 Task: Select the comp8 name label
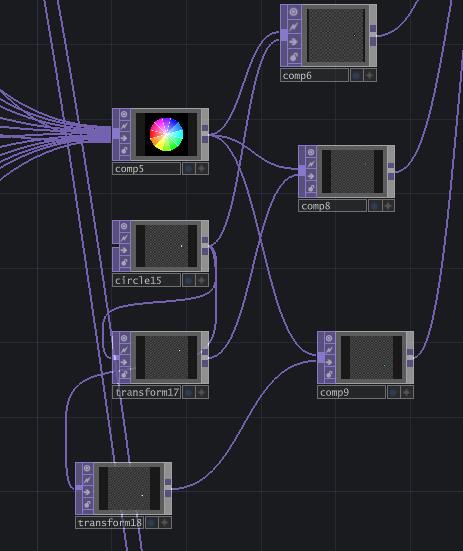pos(333,206)
